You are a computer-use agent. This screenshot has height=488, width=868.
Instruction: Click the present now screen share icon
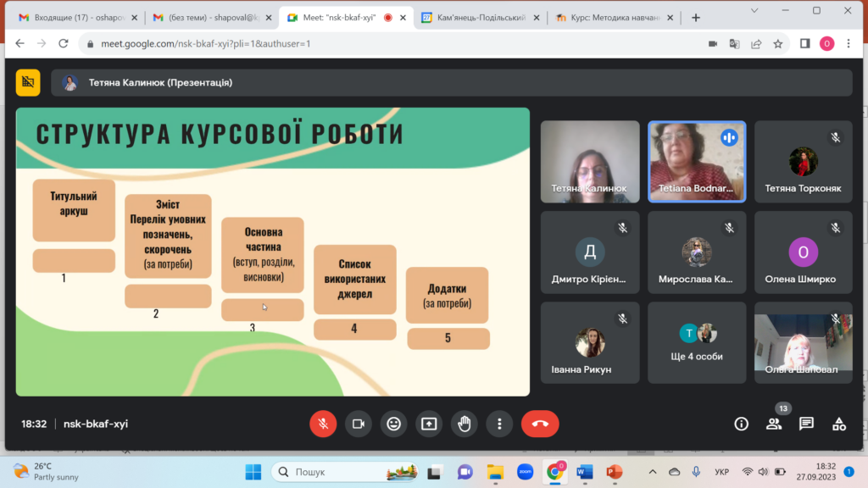[x=429, y=424]
